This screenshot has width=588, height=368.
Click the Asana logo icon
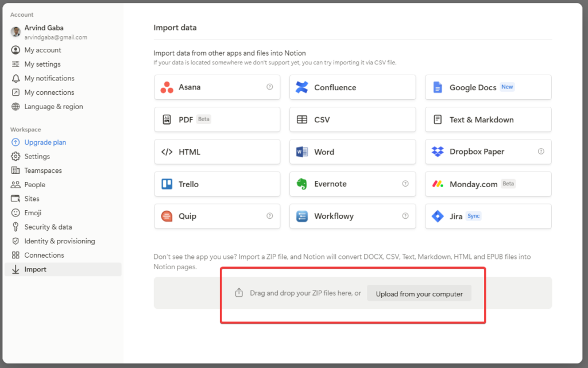tap(167, 87)
